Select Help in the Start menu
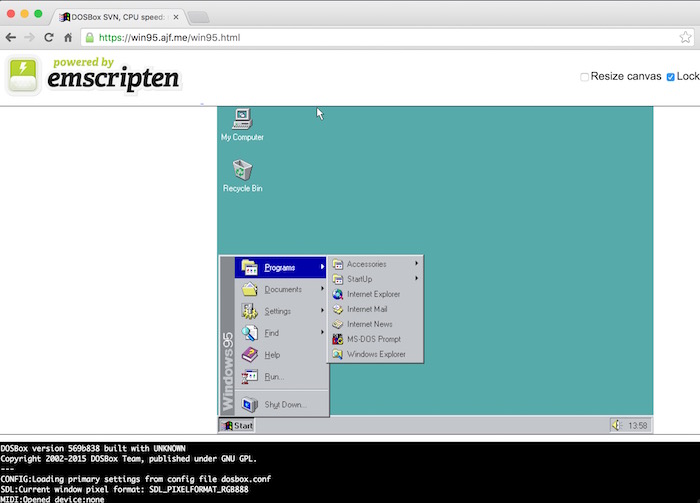The image size is (700, 503). point(272,354)
